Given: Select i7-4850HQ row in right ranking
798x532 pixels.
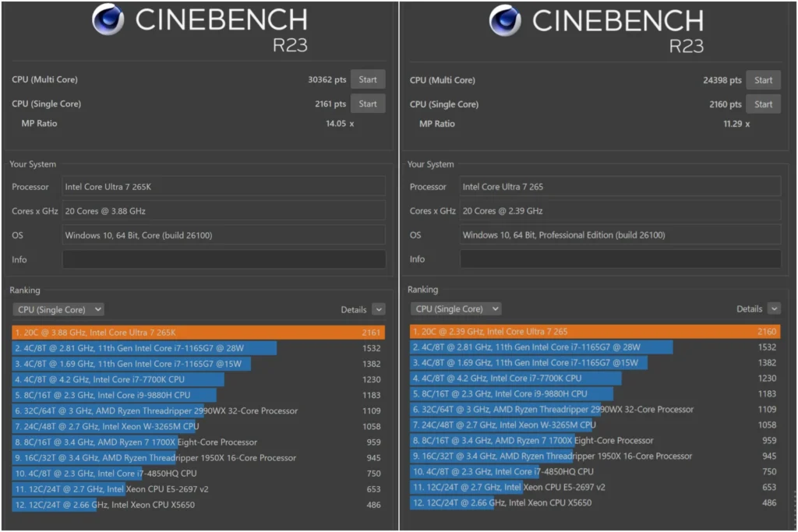Looking at the screenshot, I should pyautogui.click(x=595, y=472).
